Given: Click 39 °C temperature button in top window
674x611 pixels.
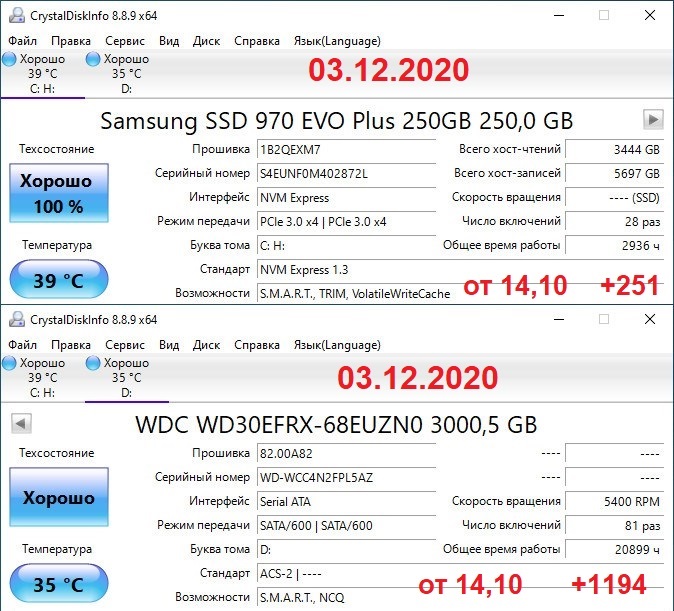Looking at the screenshot, I should (59, 280).
